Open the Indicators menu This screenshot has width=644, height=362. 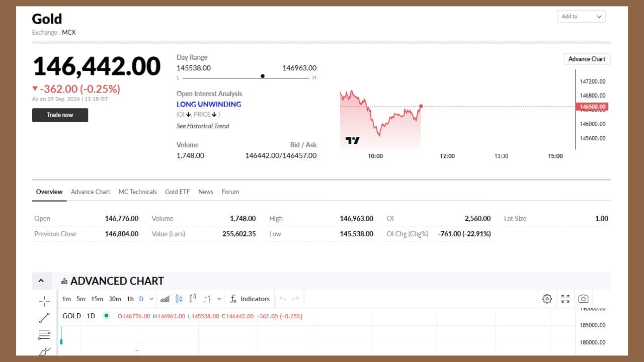250,299
